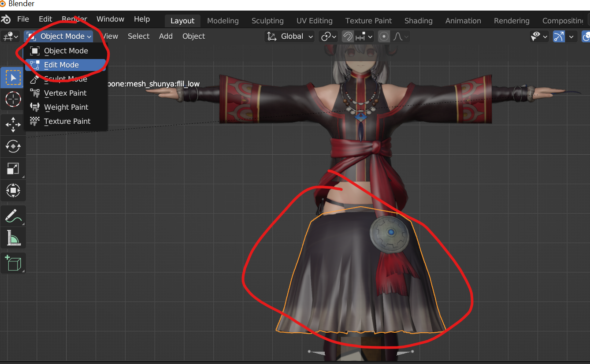Activate the combined Transform tool
The image size is (590, 364).
click(x=13, y=190)
